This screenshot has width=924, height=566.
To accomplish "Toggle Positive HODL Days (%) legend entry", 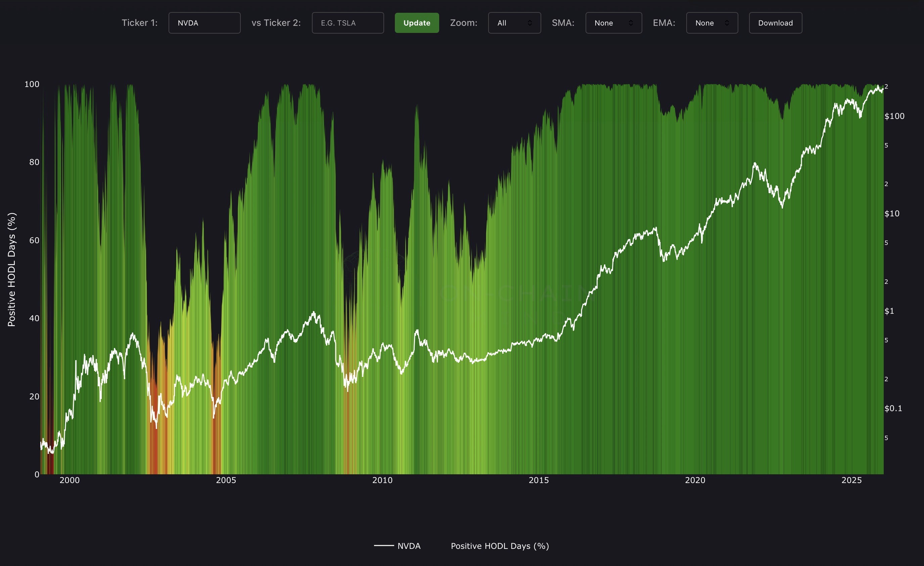I will [500, 546].
